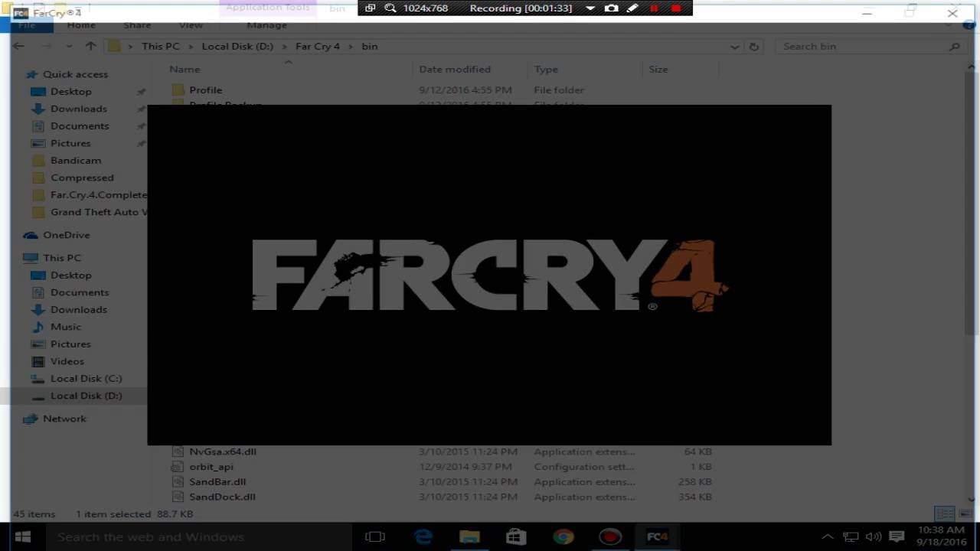This screenshot has width=980, height=551.
Task: Go up one folder level
Action: pyautogui.click(x=90, y=46)
